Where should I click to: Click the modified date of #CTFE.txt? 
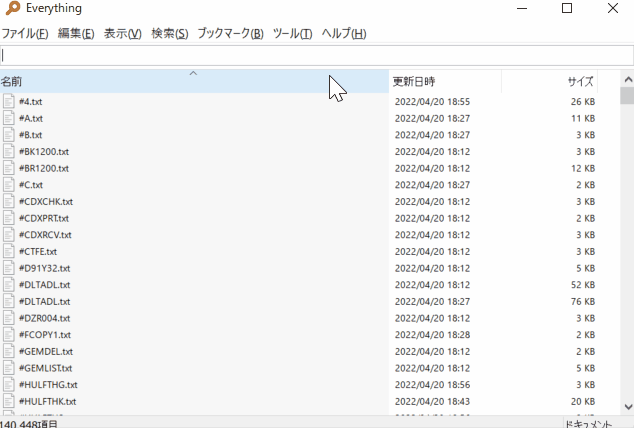point(432,251)
